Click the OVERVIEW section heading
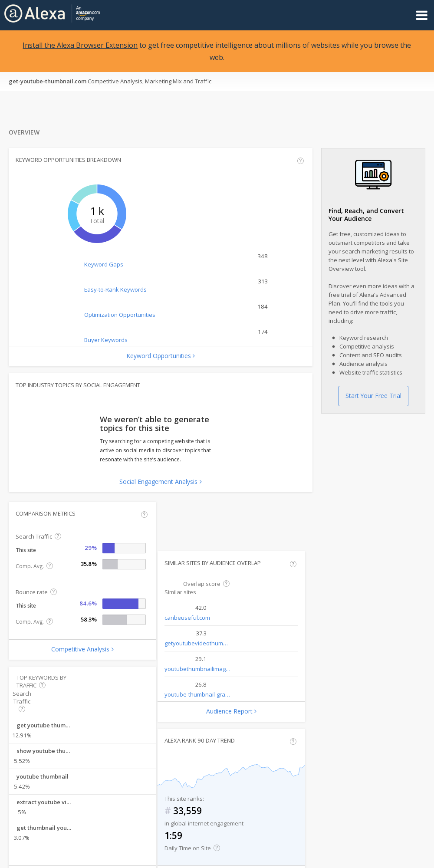Viewport: 434px width, 868px height. 24,132
